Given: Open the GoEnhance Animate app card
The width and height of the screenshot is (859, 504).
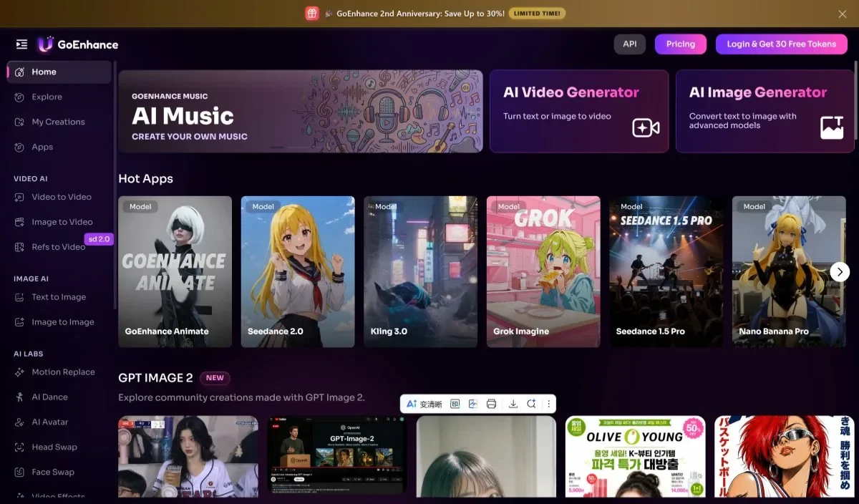Looking at the screenshot, I should coord(175,272).
